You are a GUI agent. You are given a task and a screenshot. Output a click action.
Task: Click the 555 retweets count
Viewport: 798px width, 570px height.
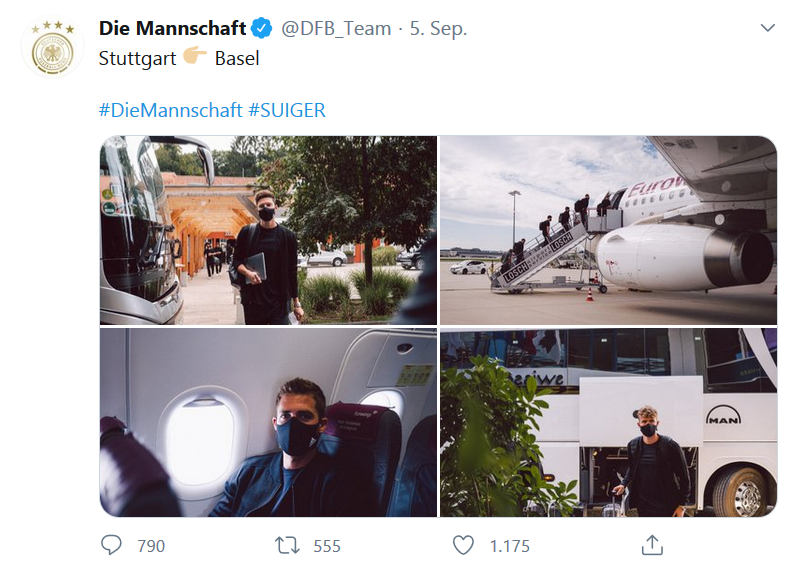pyautogui.click(x=327, y=546)
